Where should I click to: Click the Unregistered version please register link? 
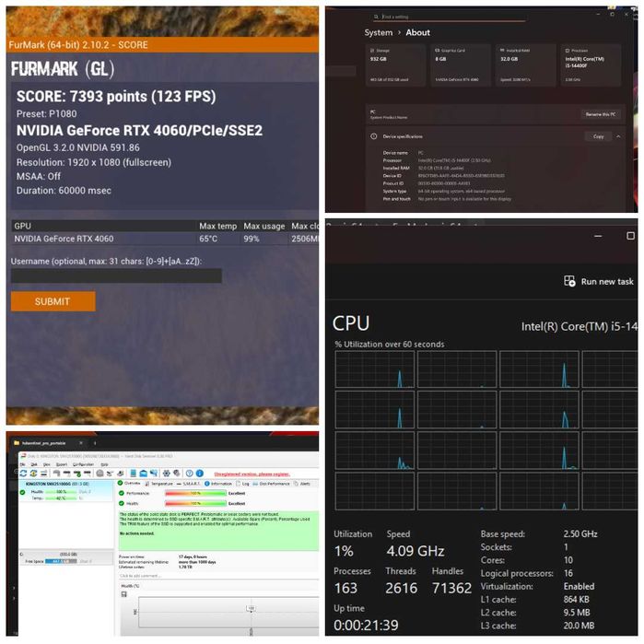point(252,474)
